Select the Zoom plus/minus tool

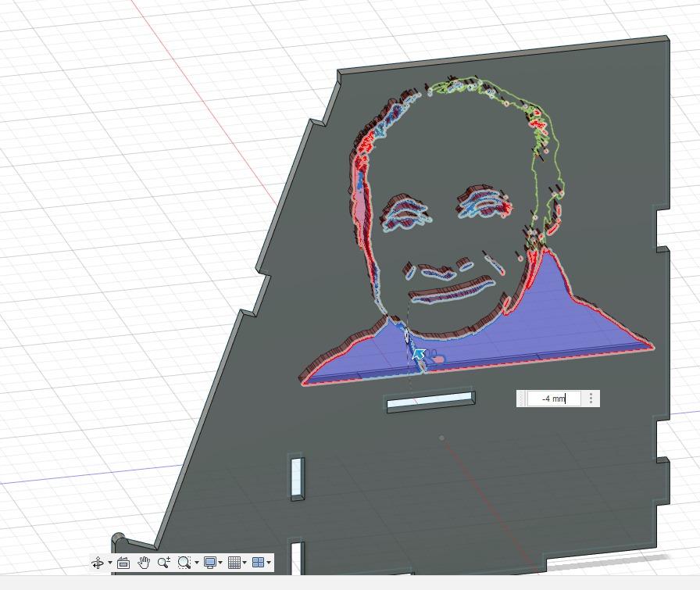click(x=164, y=563)
